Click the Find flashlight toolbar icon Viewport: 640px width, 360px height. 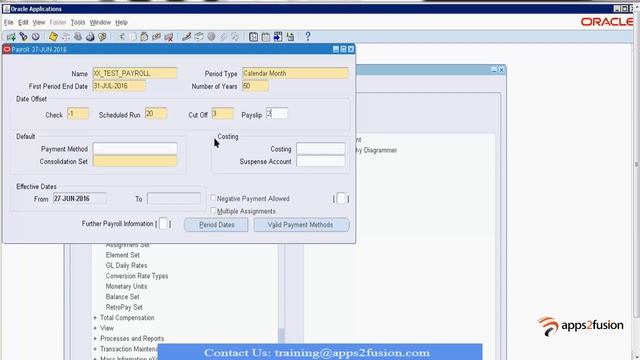pyautogui.click(x=23, y=37)
